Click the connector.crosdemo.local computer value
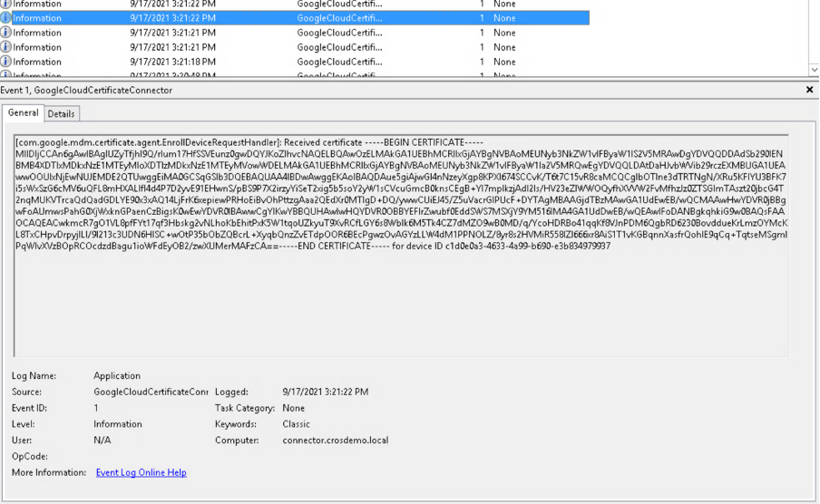This screenshot has width=820, height=504. [335, 441]
